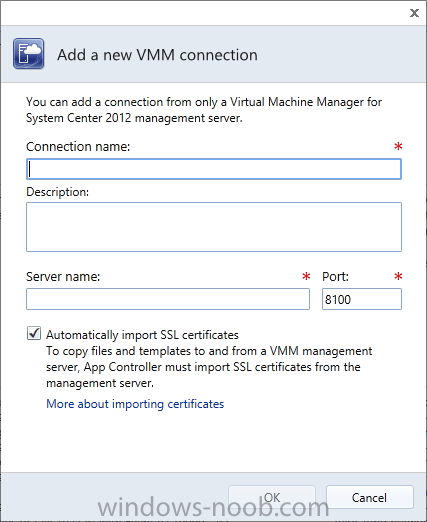Click the Description label
This screenshot has height=522, width=427.
coord(57,192)
